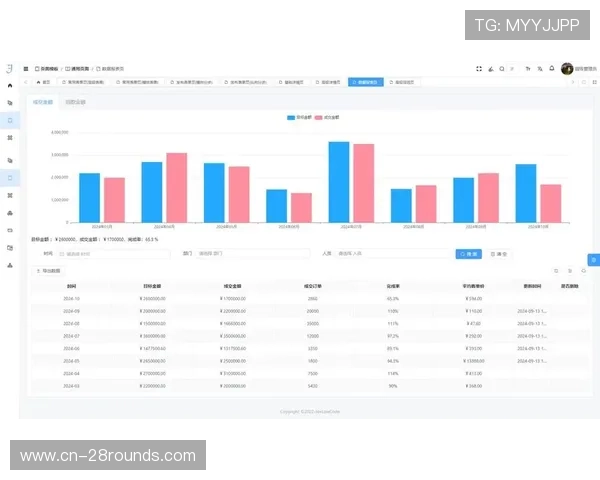The image size is (600, 480).
Task: Click the reset (重置) button
Action: click(x=499, y=254)
